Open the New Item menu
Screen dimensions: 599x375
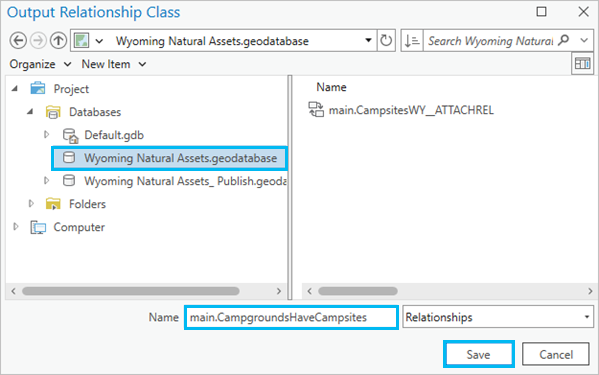[x=113, y=64]
